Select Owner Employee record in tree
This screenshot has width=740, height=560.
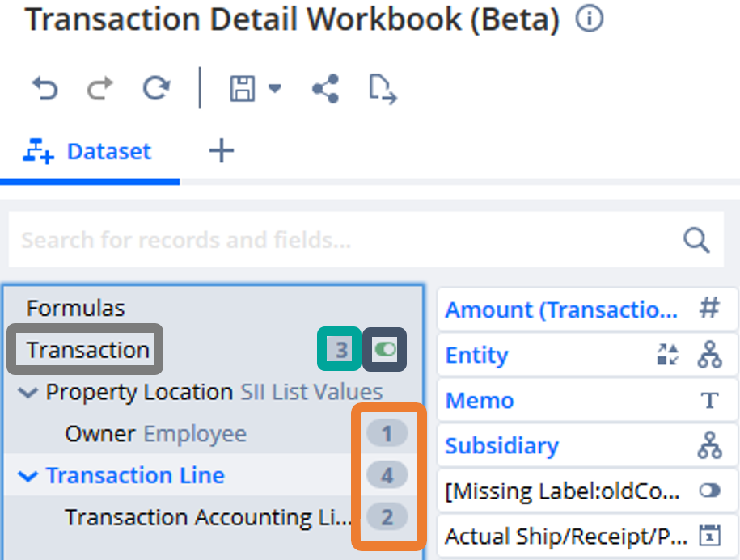(155, 434)
